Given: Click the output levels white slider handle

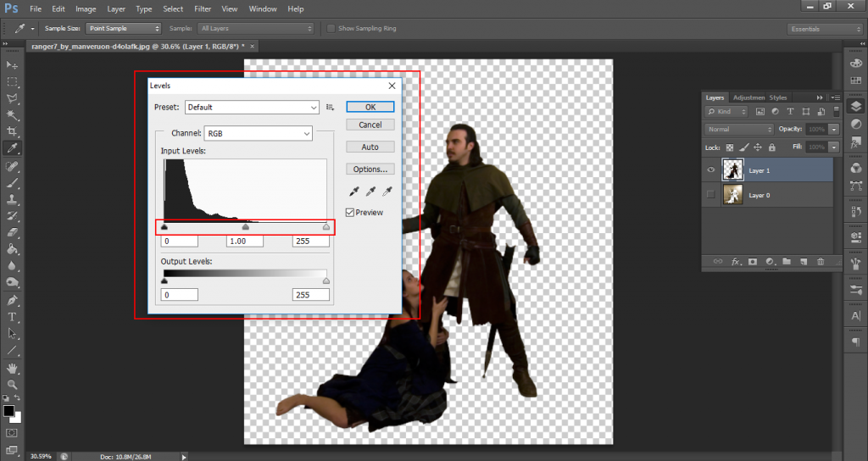Looking at the screenshot, I should (326, 281).
